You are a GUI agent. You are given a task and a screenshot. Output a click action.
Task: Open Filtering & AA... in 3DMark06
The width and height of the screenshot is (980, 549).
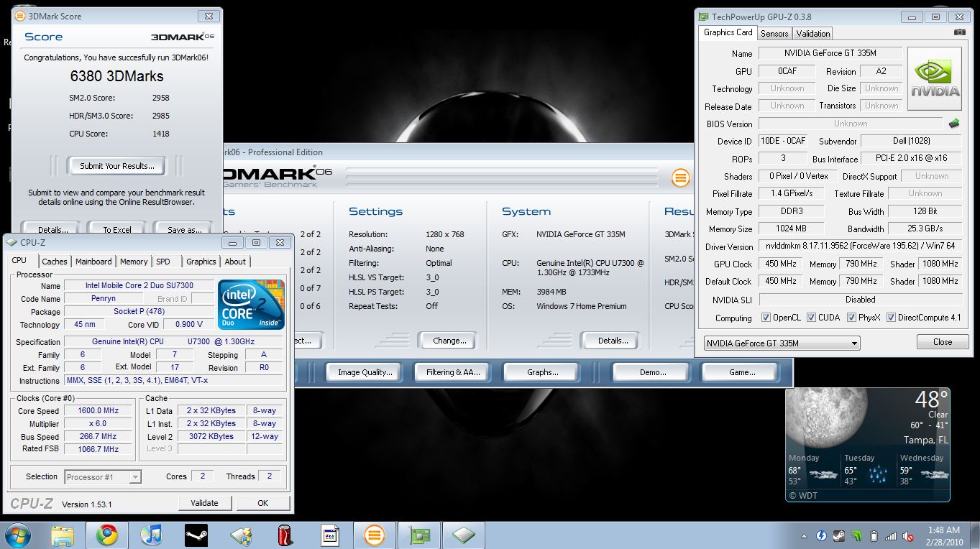453,372
